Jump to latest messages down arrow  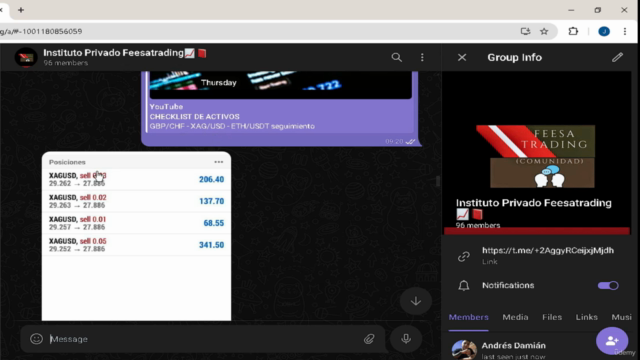416,301
